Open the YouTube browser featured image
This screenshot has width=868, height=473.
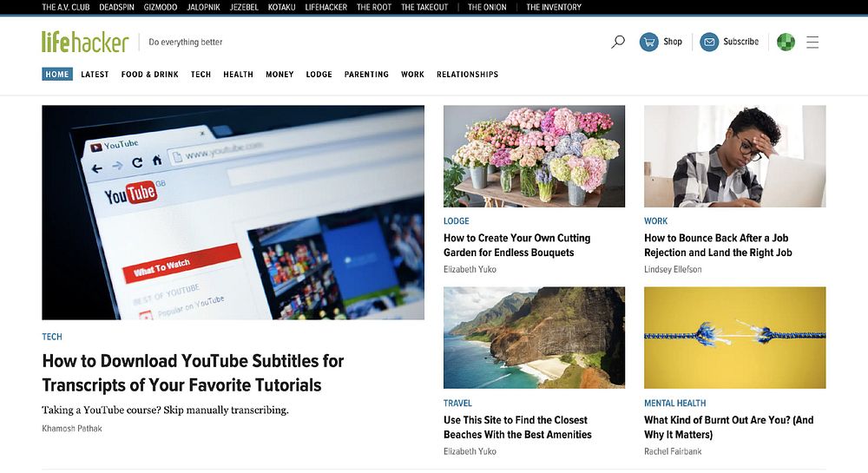click(x=233, y=213)
